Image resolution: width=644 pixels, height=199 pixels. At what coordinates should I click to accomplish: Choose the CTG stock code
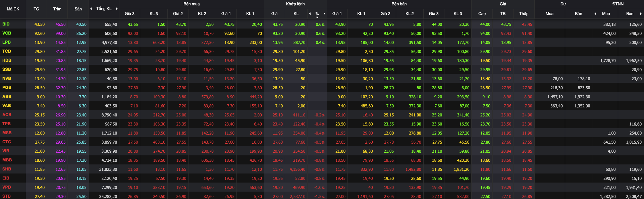tap(7, 142)
